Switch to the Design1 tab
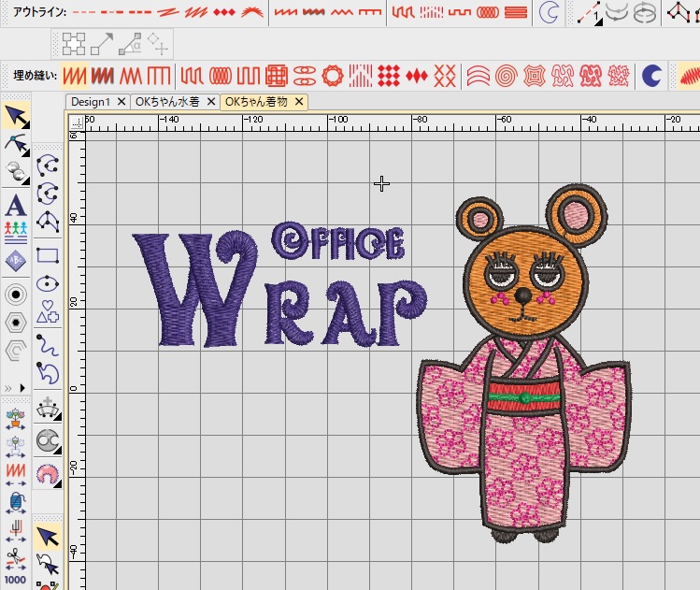The image size is (700, 590). (x=90, y=102)
